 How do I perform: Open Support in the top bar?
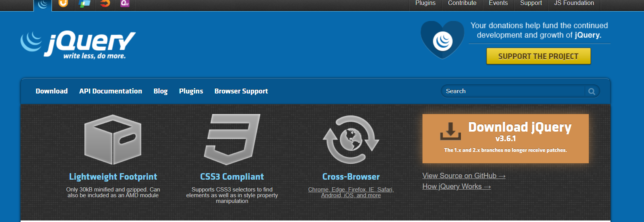(x=531, y=3)
